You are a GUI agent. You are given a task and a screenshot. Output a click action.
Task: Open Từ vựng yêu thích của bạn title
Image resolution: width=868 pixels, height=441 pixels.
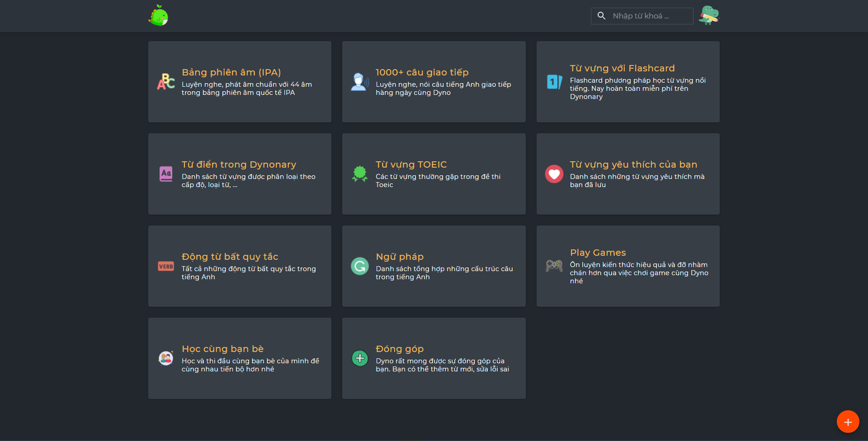[633, 164]
